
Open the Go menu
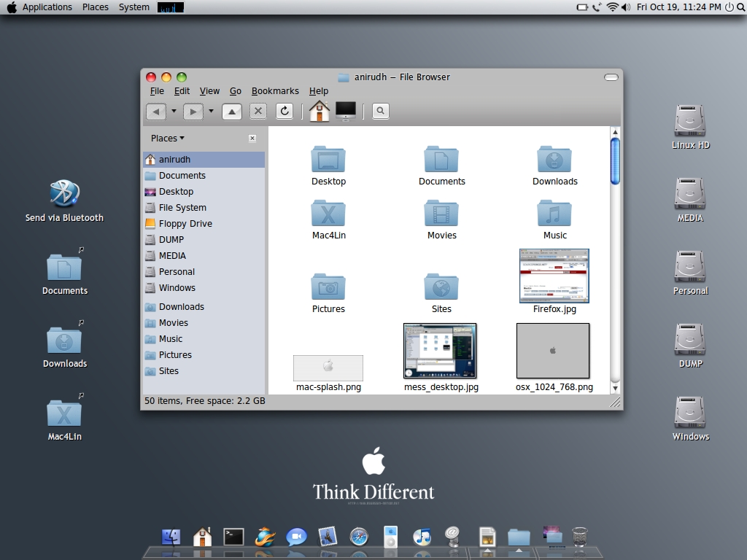236,91
